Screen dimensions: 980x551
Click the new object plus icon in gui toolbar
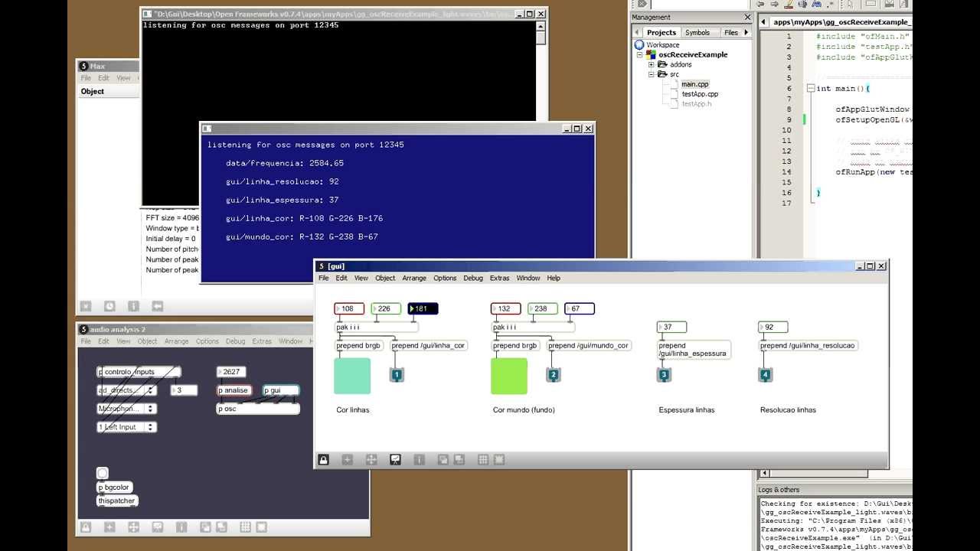(348, 460)
